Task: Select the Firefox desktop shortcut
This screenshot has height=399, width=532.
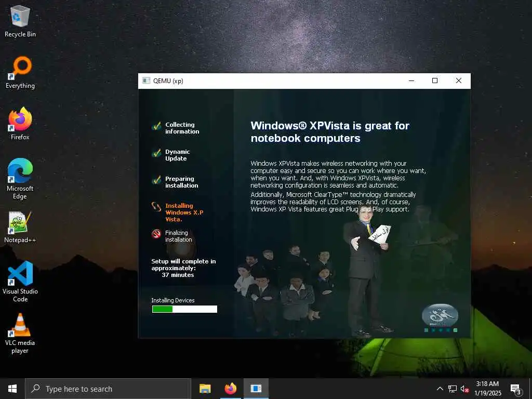Action: click(x=20, y=124)
